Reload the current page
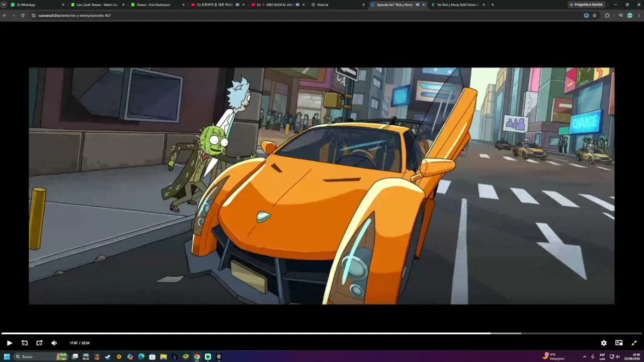Screen dimensions: 644x362 (x=23, y=16)
